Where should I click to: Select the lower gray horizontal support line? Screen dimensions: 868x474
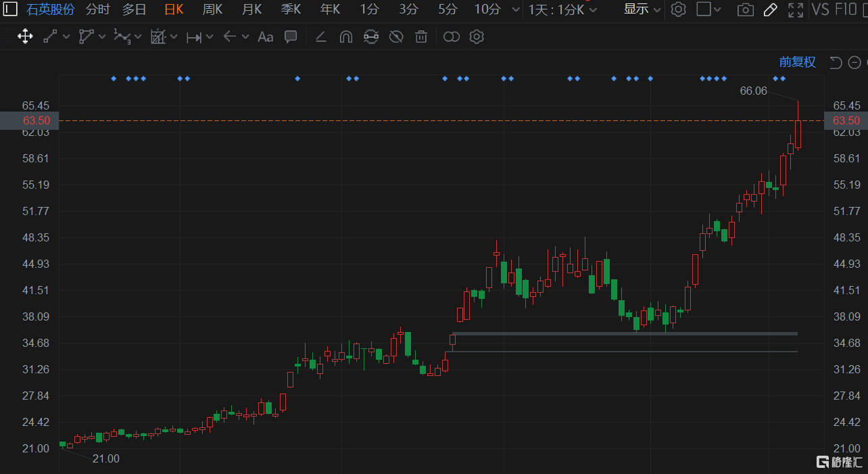point(621,352)
